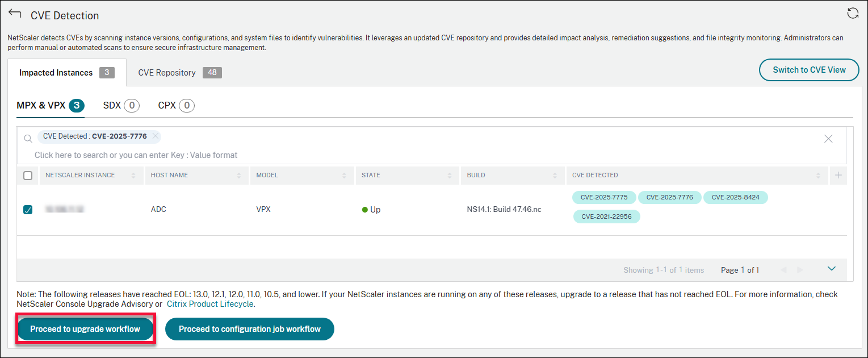Click Proceed to configuration job workflow
Viewport: 868px width, 358px height.
pos(250,329)
